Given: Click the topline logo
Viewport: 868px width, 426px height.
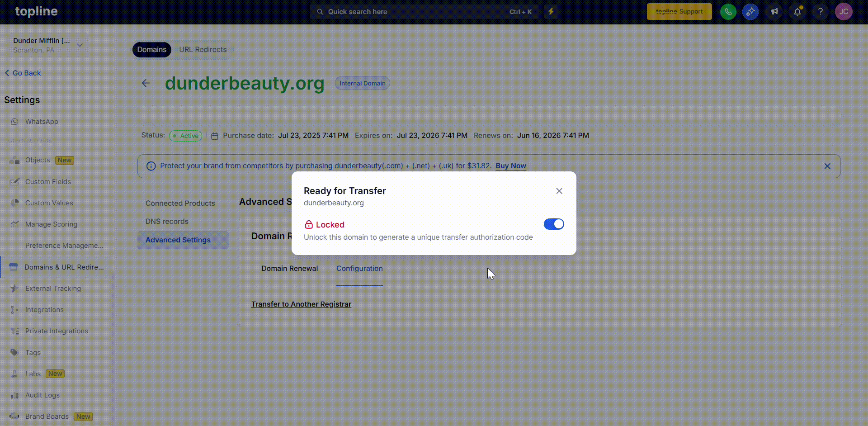Looking at the screenshot, I should 36,12.
